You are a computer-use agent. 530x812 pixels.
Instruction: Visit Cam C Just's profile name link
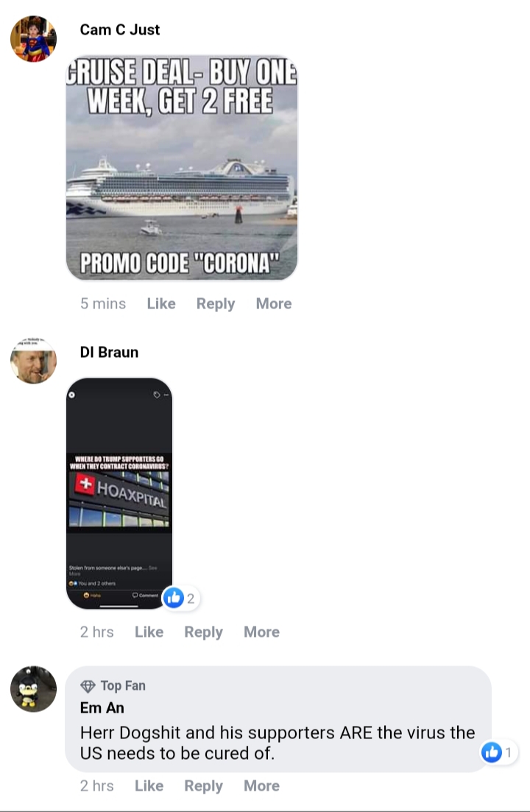[x=119, y=29]
